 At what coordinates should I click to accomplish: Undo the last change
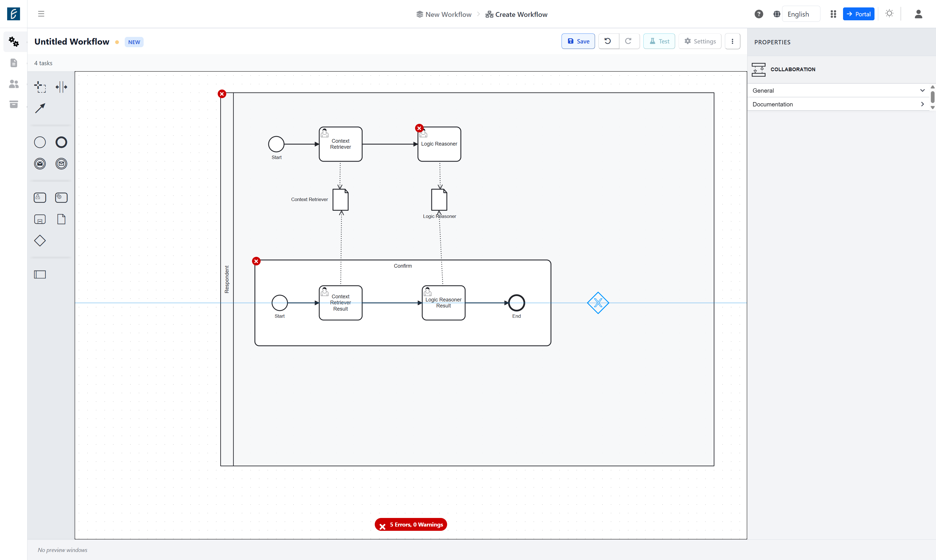point(608,41)
